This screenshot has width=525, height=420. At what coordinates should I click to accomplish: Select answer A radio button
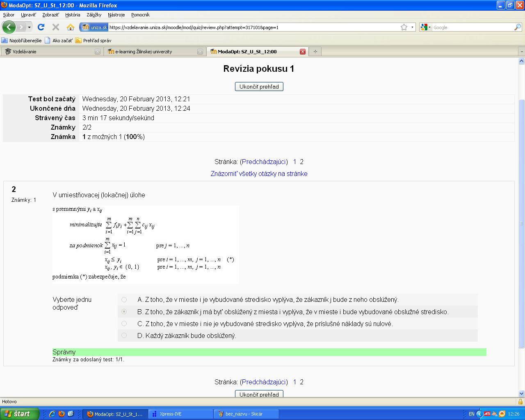pyautogui.click(x=124, y=300)
